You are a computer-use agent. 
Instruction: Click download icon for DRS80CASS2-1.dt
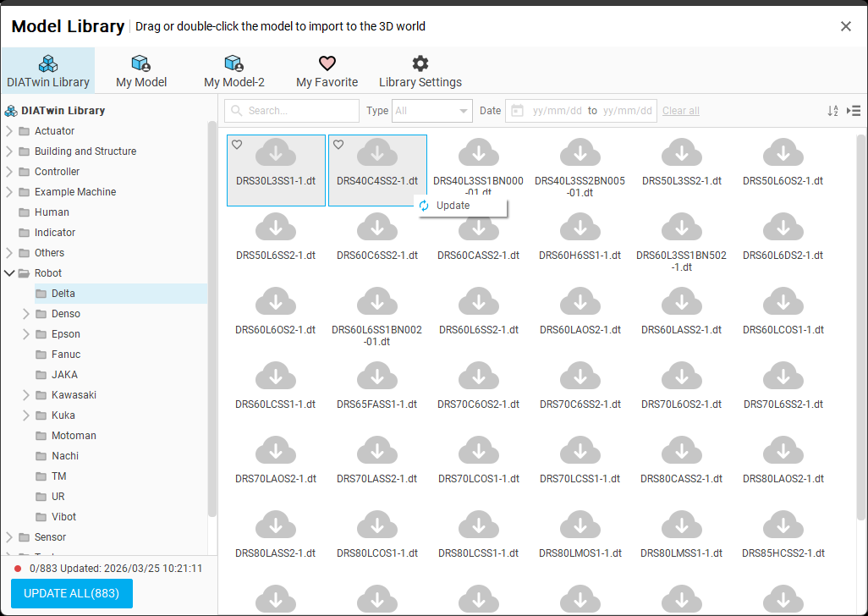pyautogui.click(x=681, y=450)
